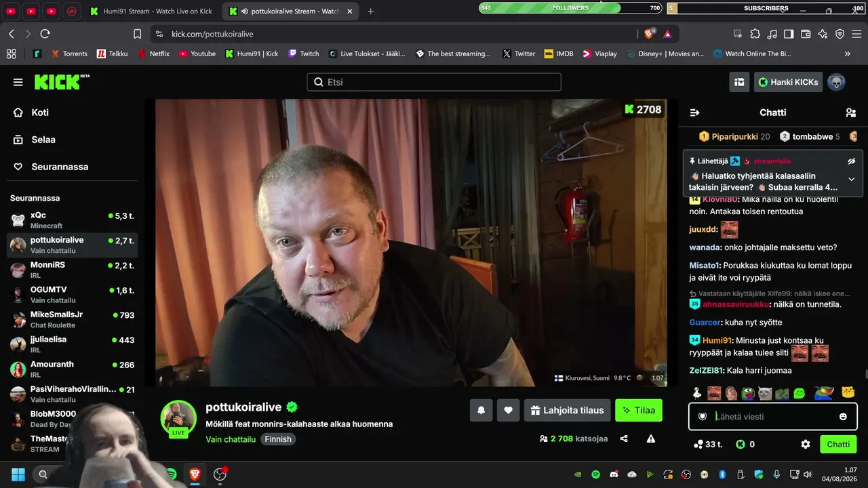Image resolution: width=868 pixels, height=488 pixels.
Task: Click the Brave Shields lion icon
Action: pyautogui.click(x=650, y=34)
